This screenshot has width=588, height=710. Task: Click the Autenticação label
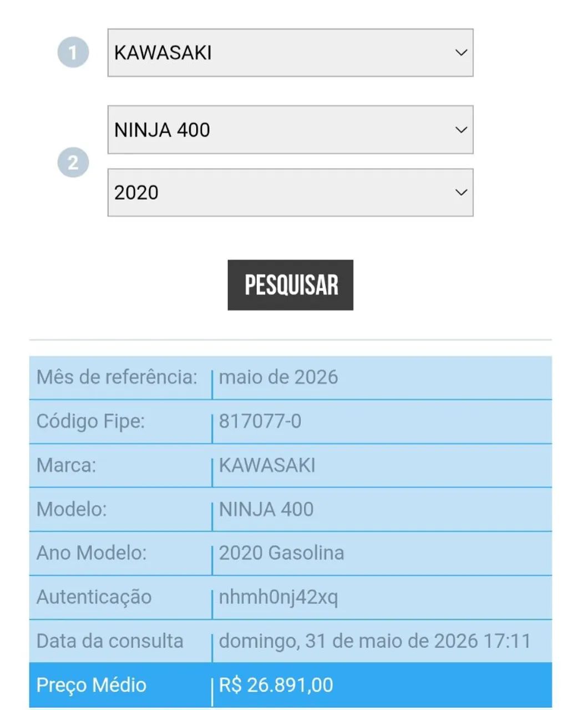94,597
